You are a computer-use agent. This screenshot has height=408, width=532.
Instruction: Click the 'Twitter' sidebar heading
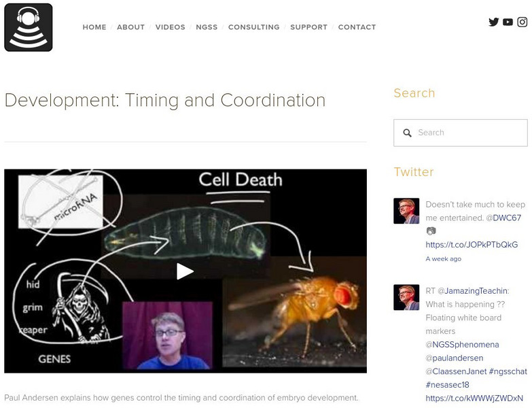[414, 172]
